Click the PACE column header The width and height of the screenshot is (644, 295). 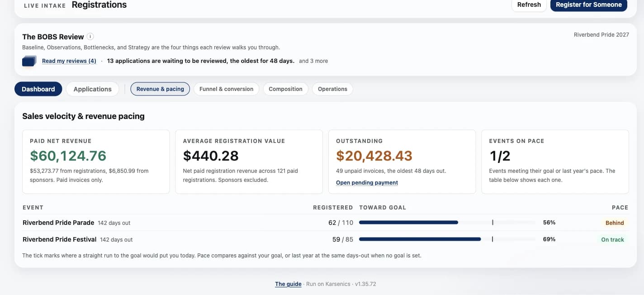620,208
